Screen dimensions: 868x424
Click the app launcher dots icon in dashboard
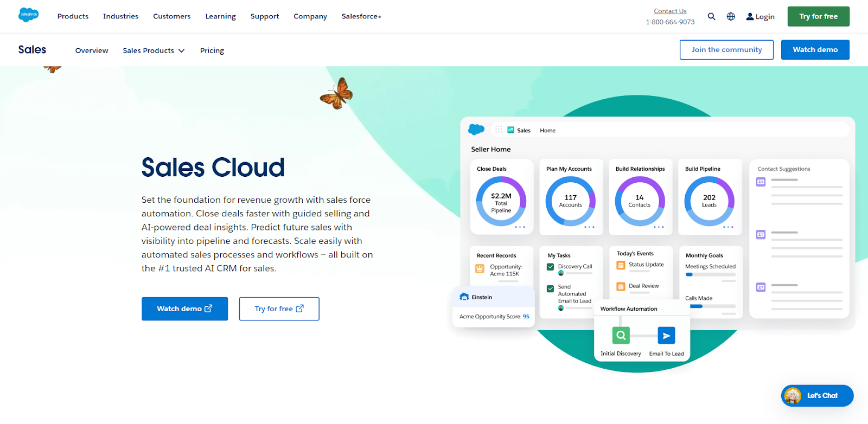(x=499, y=130)
